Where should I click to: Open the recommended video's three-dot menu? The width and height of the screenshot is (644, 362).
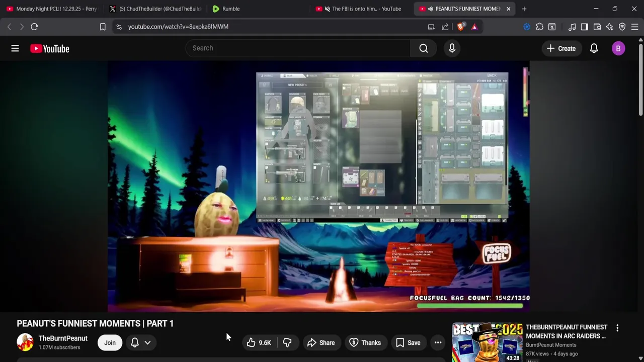617,328
